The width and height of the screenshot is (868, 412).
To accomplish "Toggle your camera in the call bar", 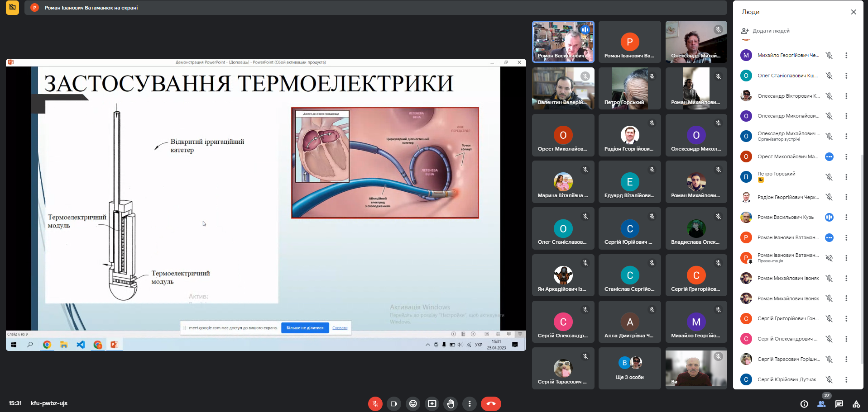I will (394, 403).
